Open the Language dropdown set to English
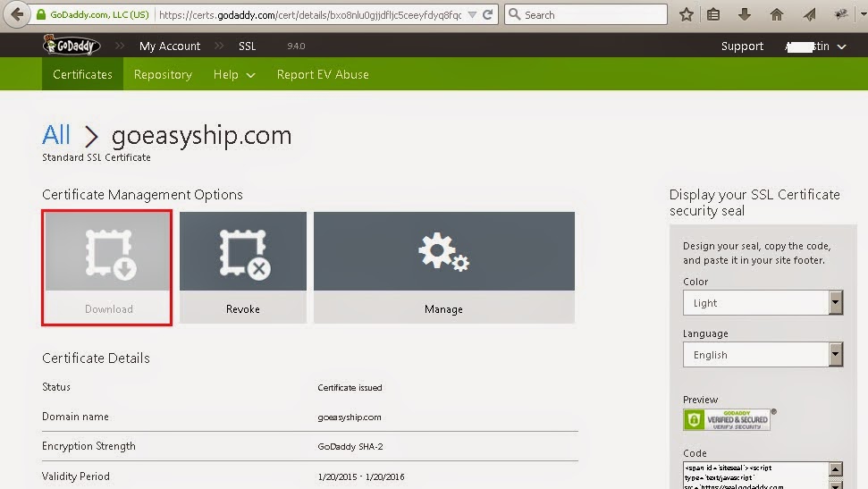The width and height of the screenshot is (868, 489). click(x=763, y=354)
